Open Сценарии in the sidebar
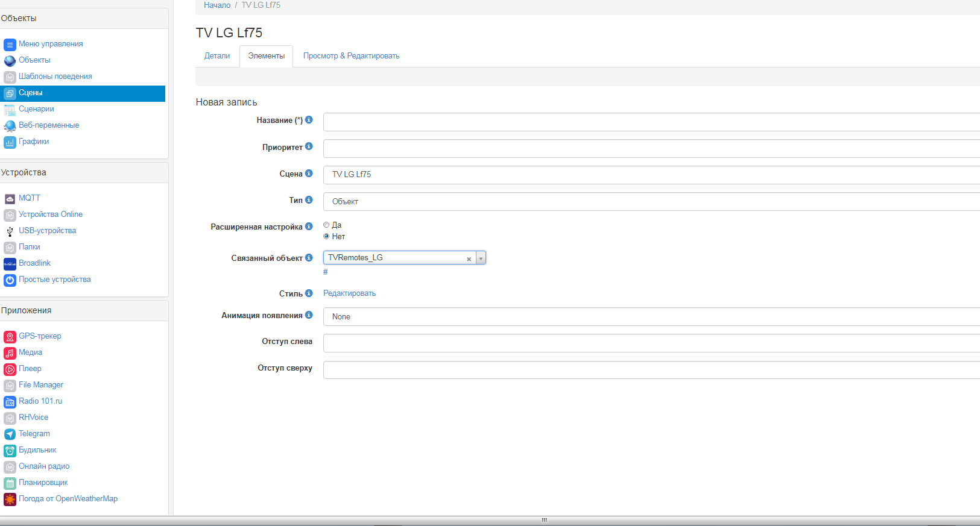This screenshot has height=526, width=980. click(36, 109)
